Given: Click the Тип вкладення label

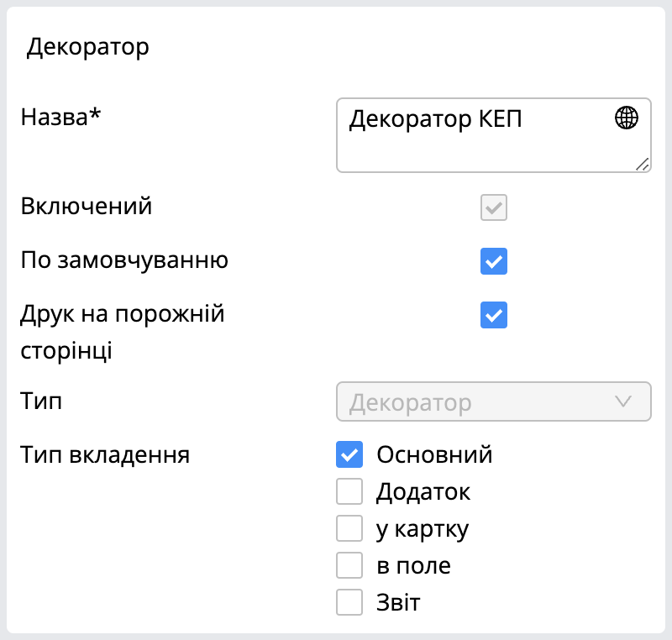Looking at the screenshot, I should tap(105, 454).
